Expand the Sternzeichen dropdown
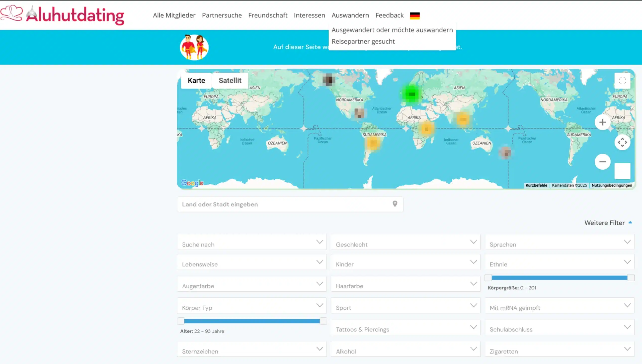Screen dimensions: 642x364 click(252, 349)
